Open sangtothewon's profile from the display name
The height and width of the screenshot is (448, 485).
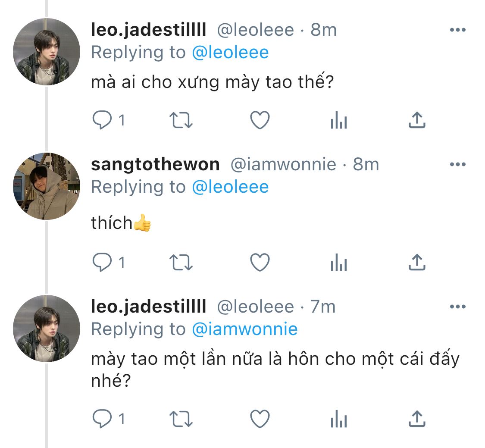(155, 164)
